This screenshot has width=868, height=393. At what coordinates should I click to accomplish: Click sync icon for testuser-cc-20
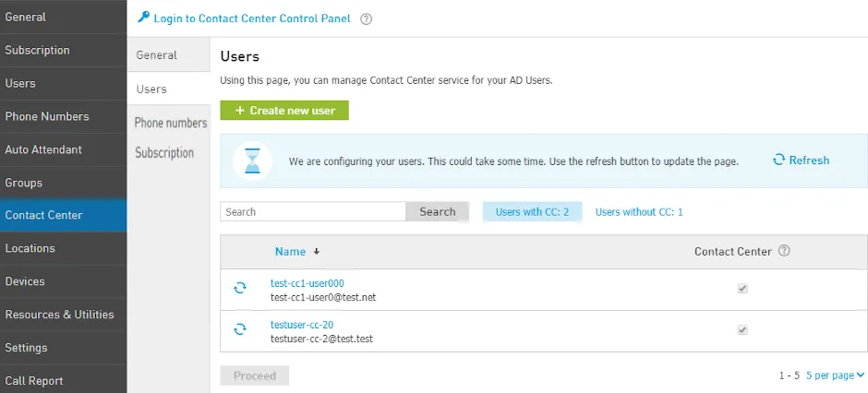tap(240, 329)
